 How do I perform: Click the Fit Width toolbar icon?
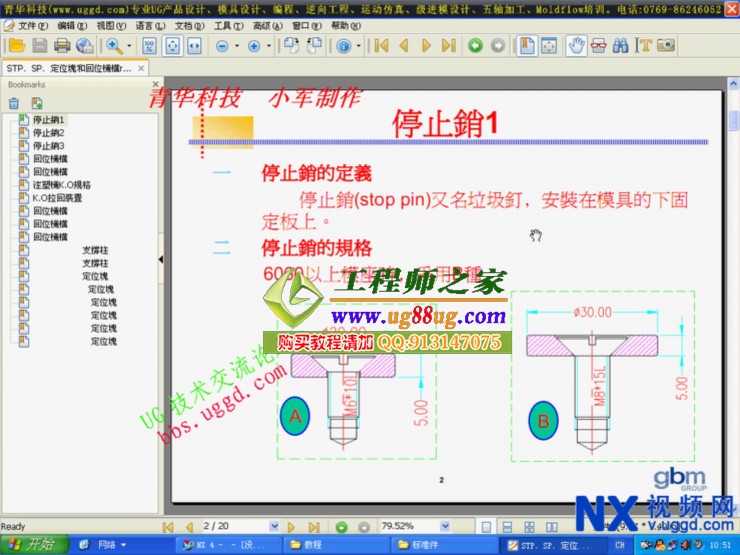[194, 46]
